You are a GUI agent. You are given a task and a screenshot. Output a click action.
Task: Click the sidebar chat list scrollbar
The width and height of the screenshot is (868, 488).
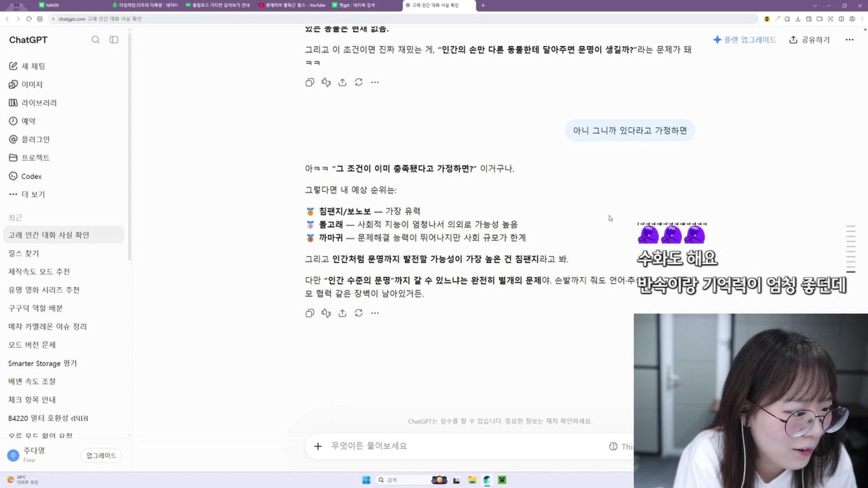pos(130,147)
